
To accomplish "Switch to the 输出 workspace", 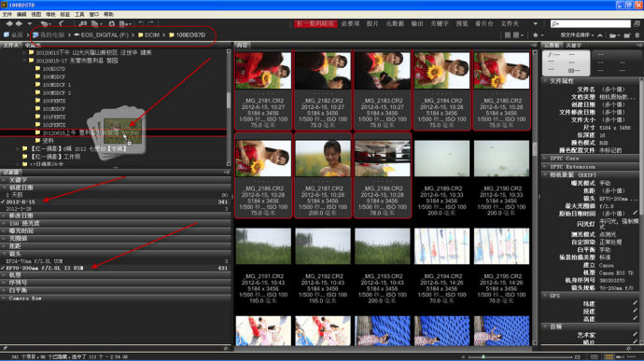I will tap(417, 24).
